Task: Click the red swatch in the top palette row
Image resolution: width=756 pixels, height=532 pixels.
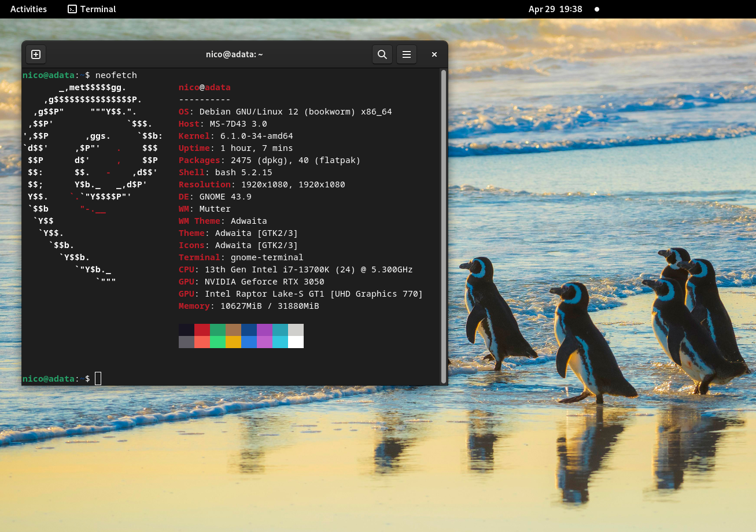Action: pos(202,330)
